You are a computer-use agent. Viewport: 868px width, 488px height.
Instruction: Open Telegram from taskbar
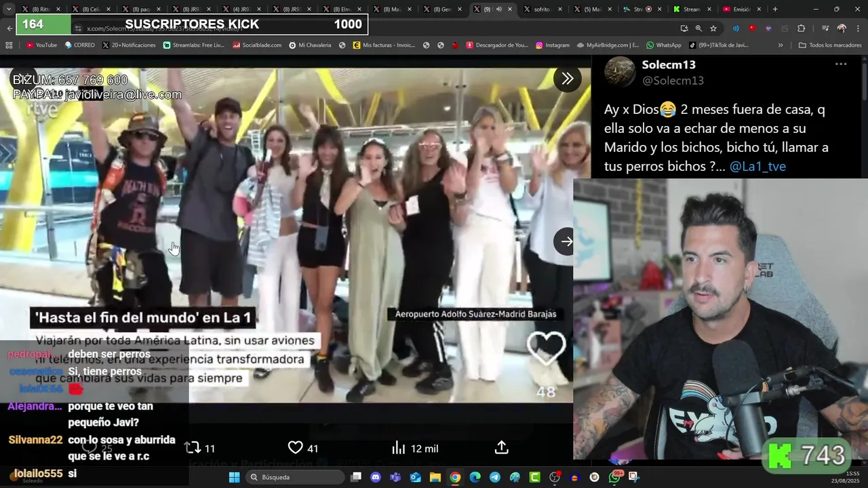click(x=495, y=477)
